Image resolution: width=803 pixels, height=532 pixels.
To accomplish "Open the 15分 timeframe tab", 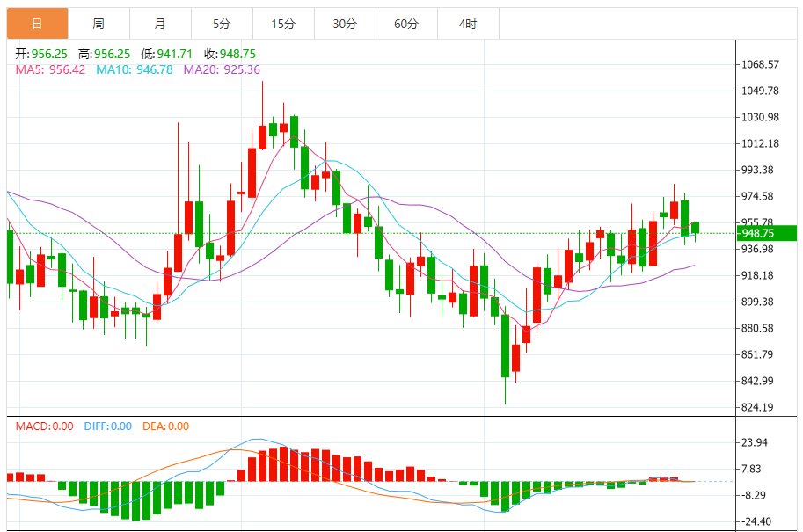I will [x=283, y=24].
